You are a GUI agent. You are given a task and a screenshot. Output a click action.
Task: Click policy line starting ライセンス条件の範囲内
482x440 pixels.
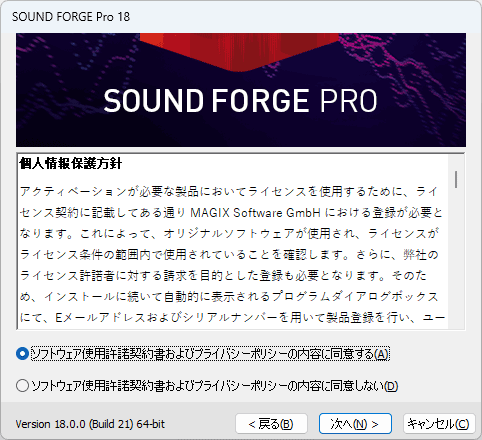point(229,254)
